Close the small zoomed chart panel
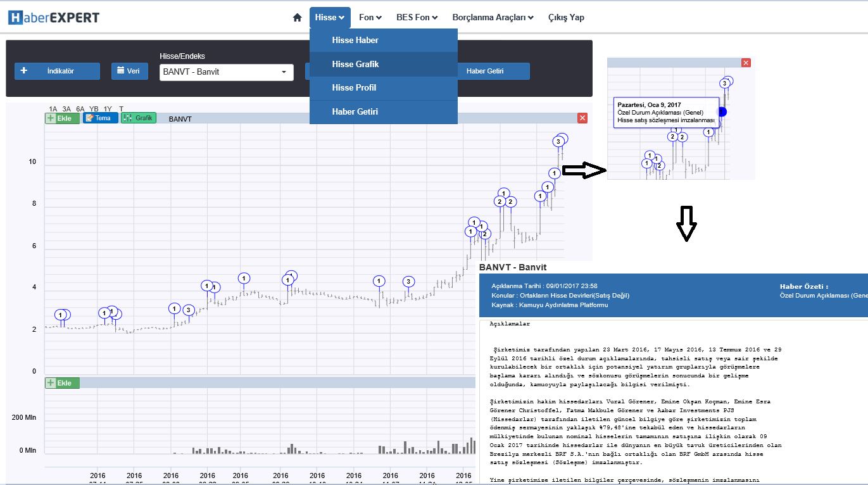Screen dimensions: 868x485 tap(746, 63)
